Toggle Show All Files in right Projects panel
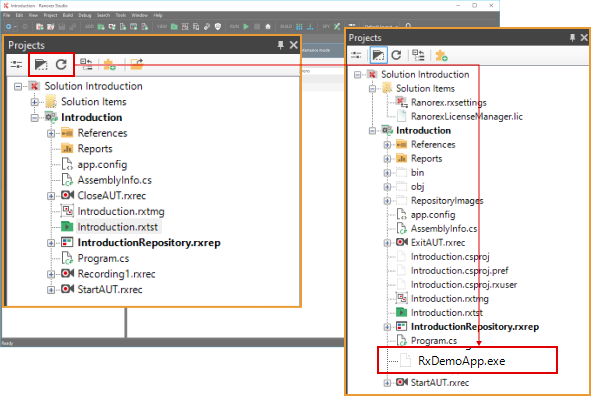Image resolution: width=591 pixels, height=396 pixels. click(378, 55)
